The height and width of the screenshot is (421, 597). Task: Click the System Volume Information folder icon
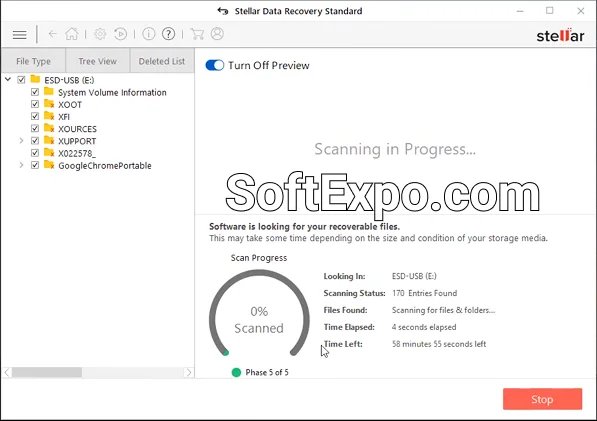click(x=49, y=91)
